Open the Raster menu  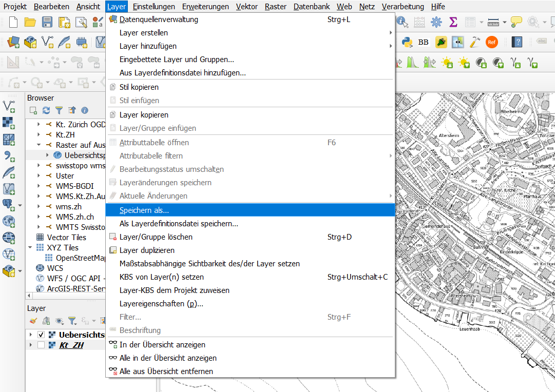point(276,7)
